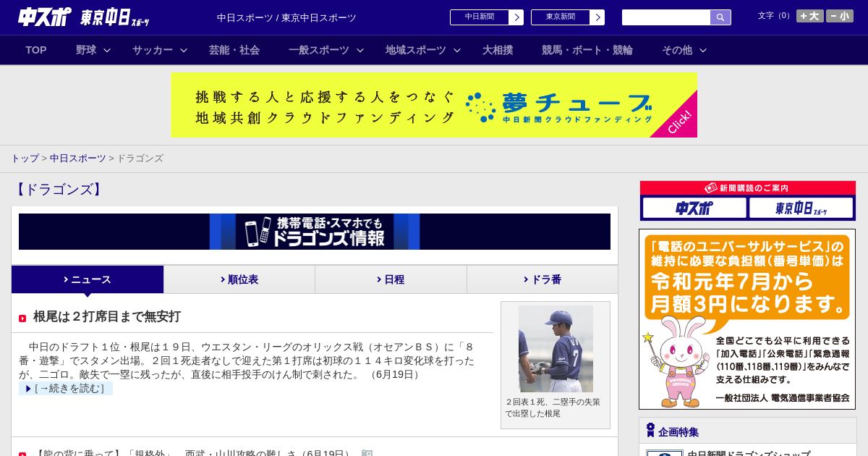The width and height of the screenshot is (868, 456).
Task: Click ribbon icon beside 企画特集
Action: pos(650,431)
